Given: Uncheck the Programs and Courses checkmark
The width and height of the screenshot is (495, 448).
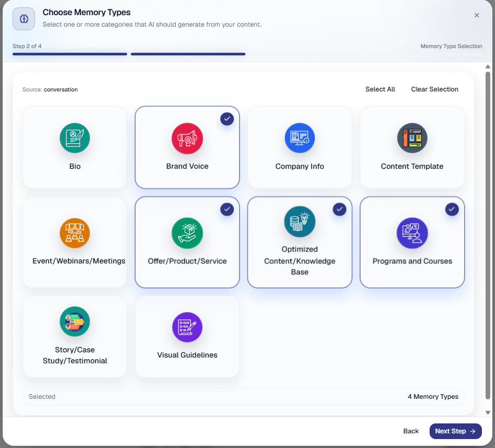Looking at the screenshot, I should tap(452, 209).
